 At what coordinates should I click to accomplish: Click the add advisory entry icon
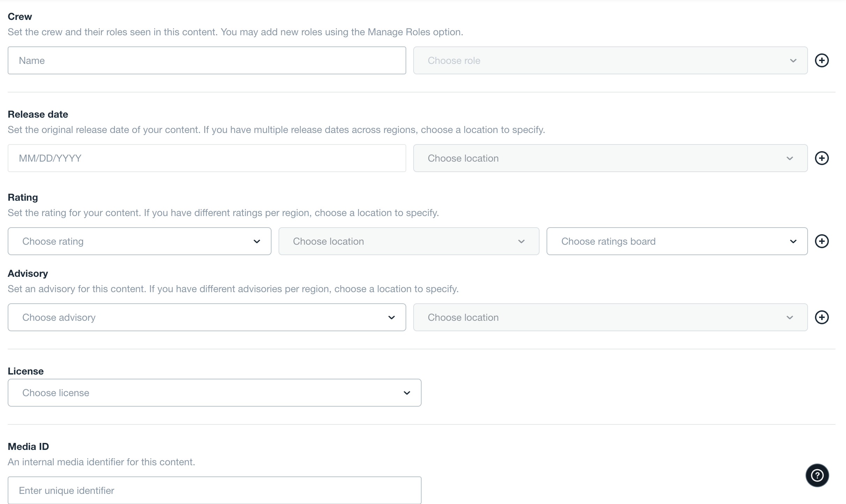click(822, 317)
